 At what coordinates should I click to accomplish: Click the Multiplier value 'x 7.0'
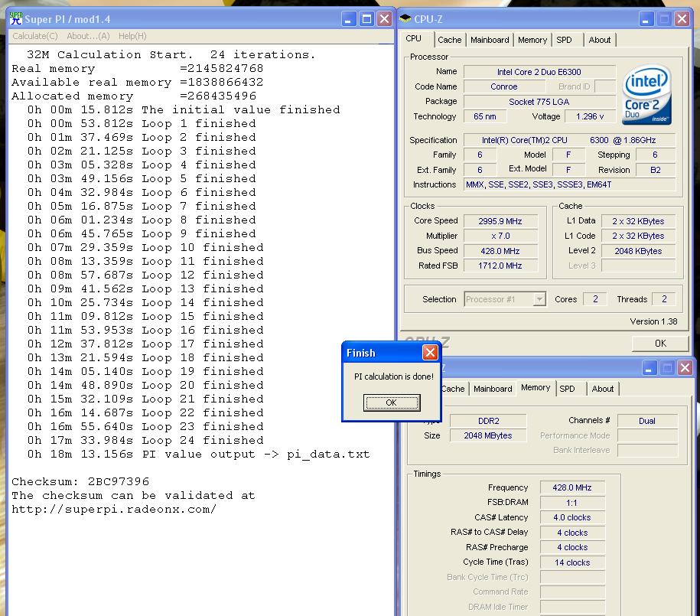coord(500,236)
